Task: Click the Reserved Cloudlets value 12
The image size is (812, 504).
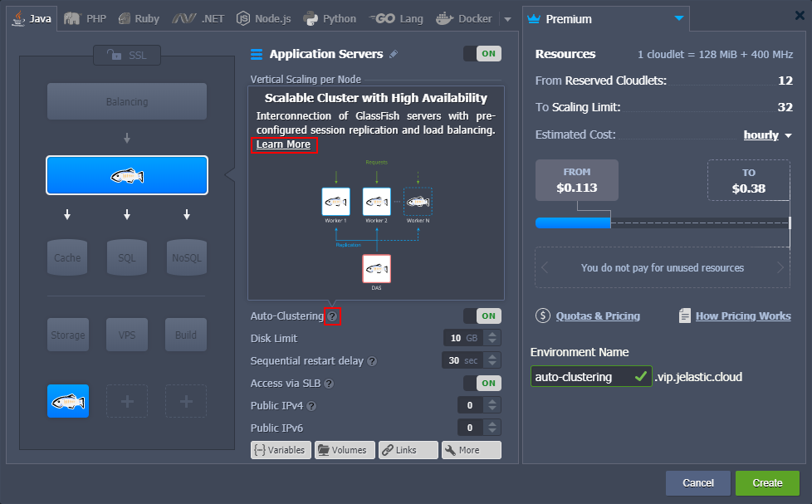Action: (x=785, y=81)
